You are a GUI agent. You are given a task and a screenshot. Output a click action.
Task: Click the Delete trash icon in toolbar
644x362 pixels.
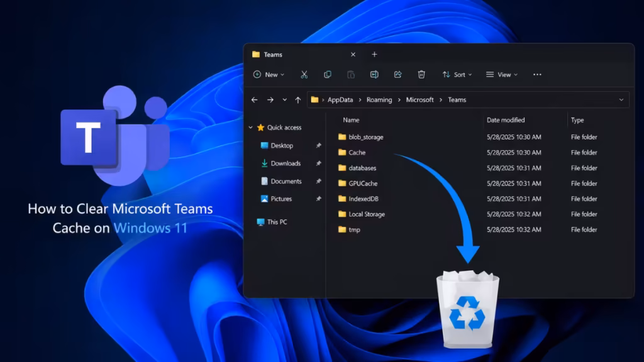[421, 75]
